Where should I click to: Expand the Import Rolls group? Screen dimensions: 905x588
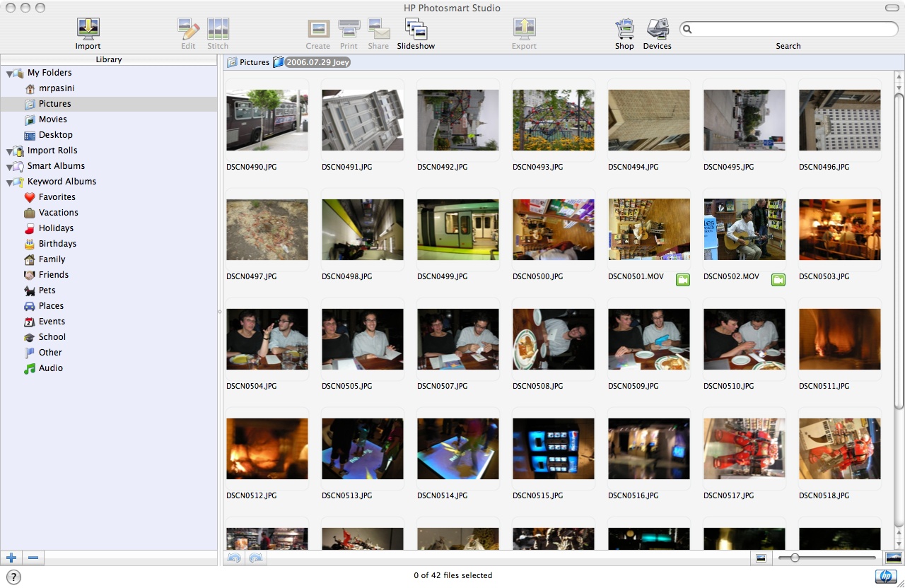pos(9,151)
